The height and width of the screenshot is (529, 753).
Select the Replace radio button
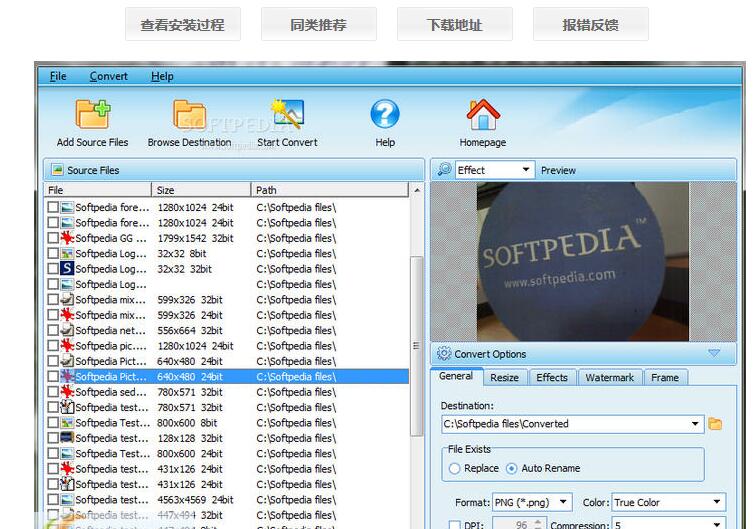point(455,468)
